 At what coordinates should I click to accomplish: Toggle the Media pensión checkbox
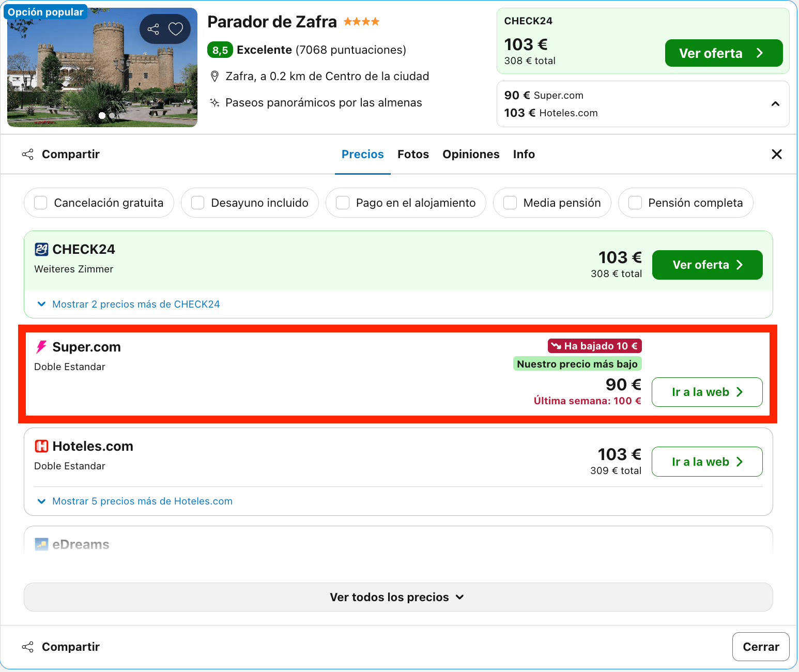510,203
